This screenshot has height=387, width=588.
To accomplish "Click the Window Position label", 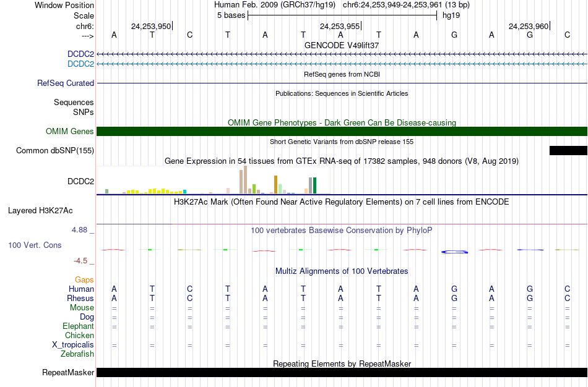I will 64,5.
